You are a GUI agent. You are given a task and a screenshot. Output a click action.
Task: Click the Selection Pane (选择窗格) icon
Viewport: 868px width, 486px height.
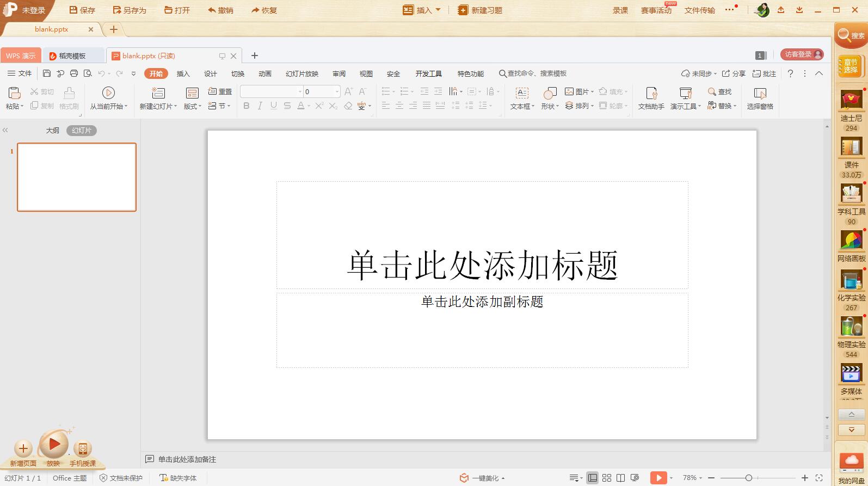point(760,93)
